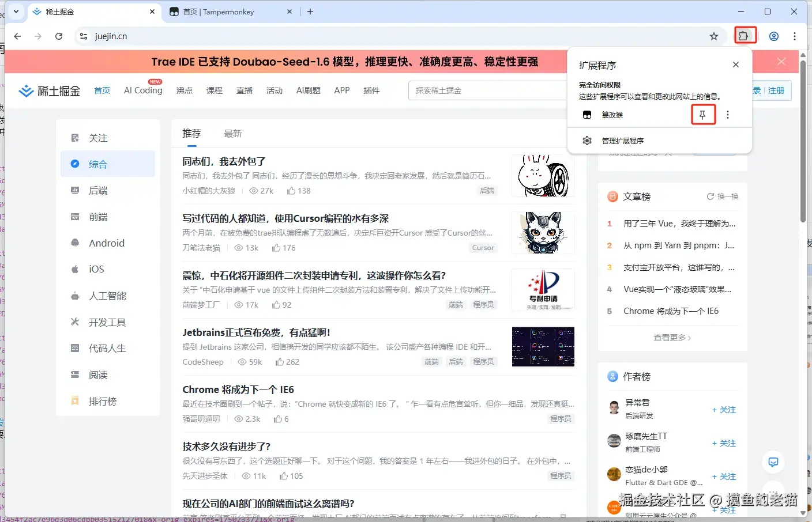Open ranked article Chrome 将成为下一个 IE6
Image resolution: width=812 pixels, height=522 pixels.
(671, 311)
